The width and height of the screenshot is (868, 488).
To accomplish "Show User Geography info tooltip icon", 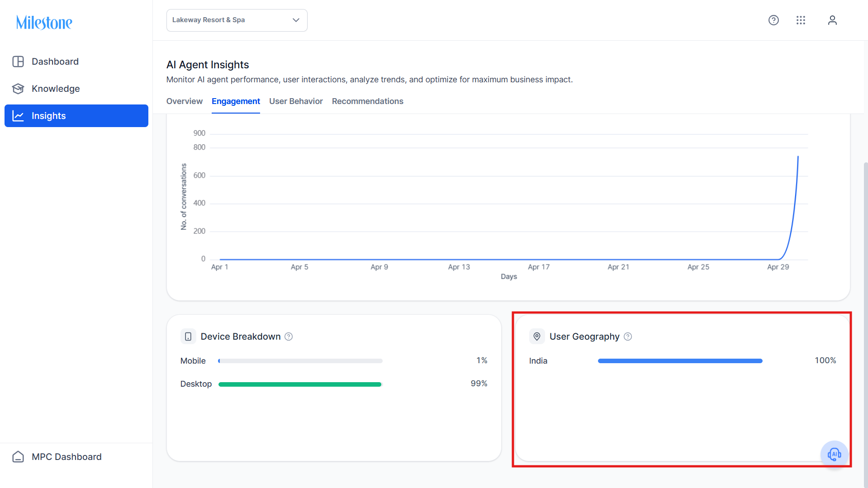I will 628,336.
